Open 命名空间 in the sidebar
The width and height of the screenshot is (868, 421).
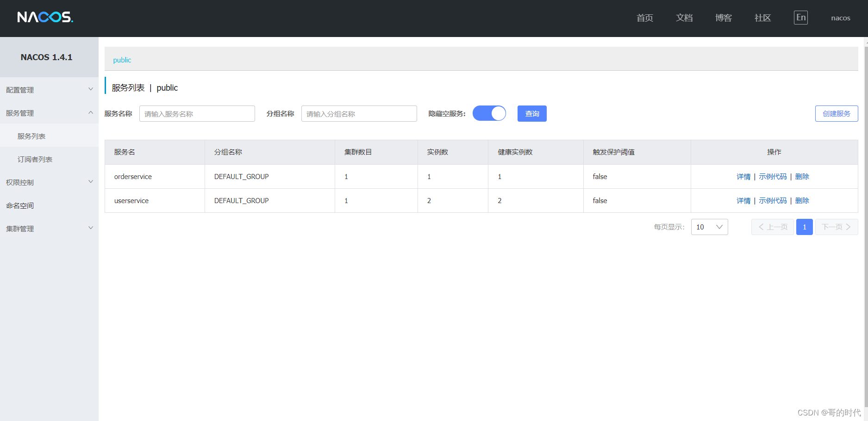coord(49,205)
